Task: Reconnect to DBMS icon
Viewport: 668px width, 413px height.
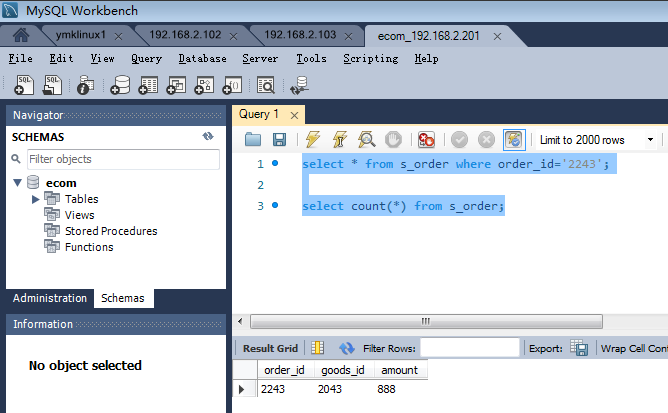Action: [x=299, y=84]
